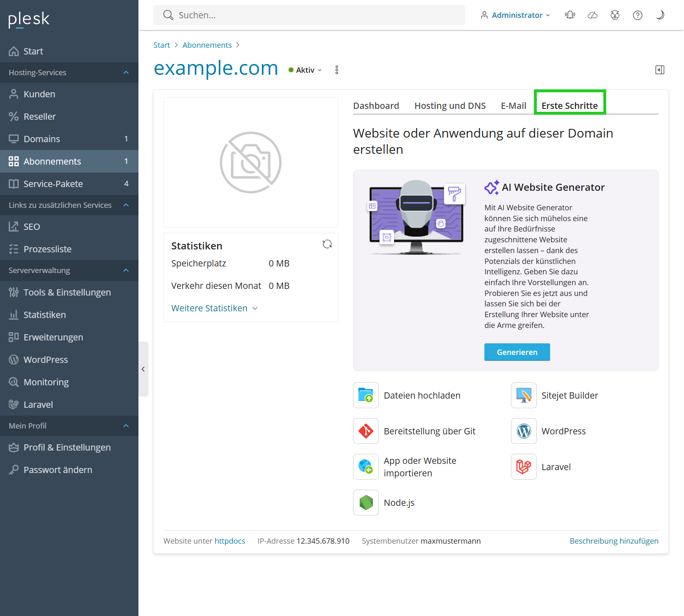Open the Aktiv status dropdown
684x616 pixels.
pos(305,70)
